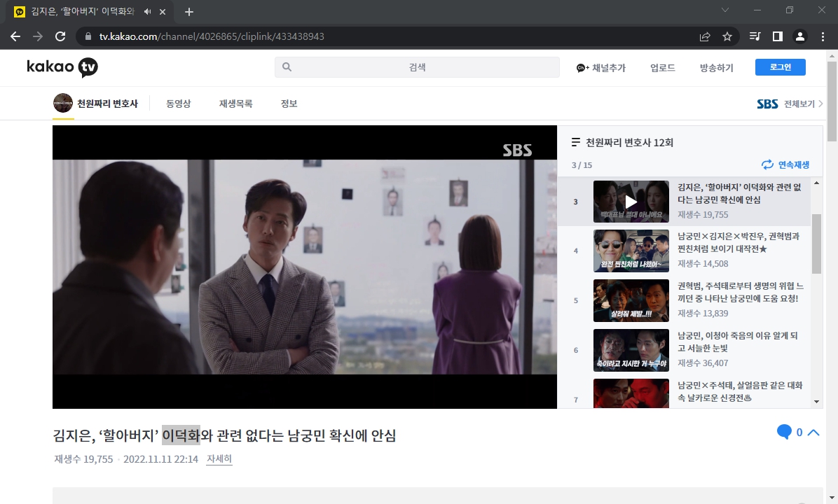This screenshot has height=504, width=838.
Task: Click the search magnifier icon
Action: point(287,67)
